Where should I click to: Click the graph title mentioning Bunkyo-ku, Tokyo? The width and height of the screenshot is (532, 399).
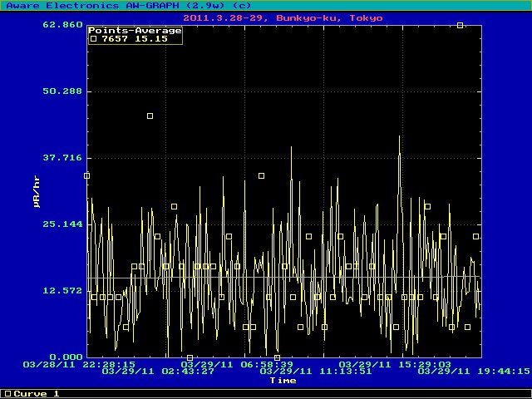pyautogui.click(x=283, y=16)
